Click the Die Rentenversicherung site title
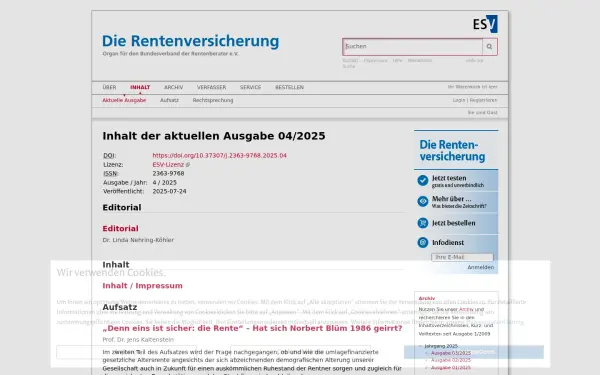Viewport: 600px width, 375px height. 191,41
